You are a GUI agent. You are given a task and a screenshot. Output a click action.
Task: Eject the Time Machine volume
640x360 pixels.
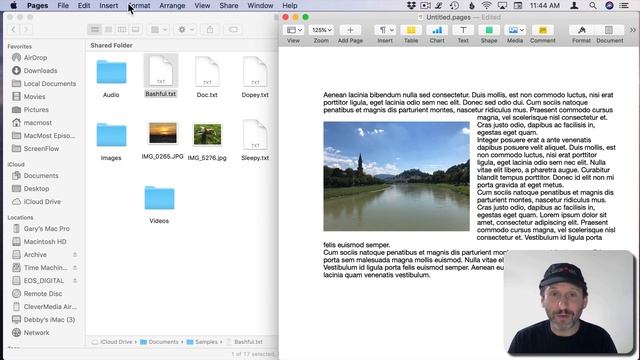click(75, 268)
